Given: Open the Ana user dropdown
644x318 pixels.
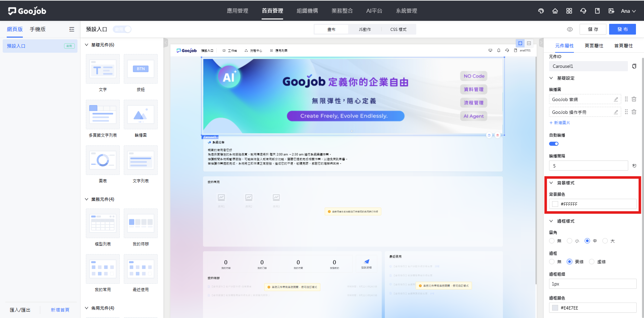Looking at the screenshot, I should tap(628, 11).
